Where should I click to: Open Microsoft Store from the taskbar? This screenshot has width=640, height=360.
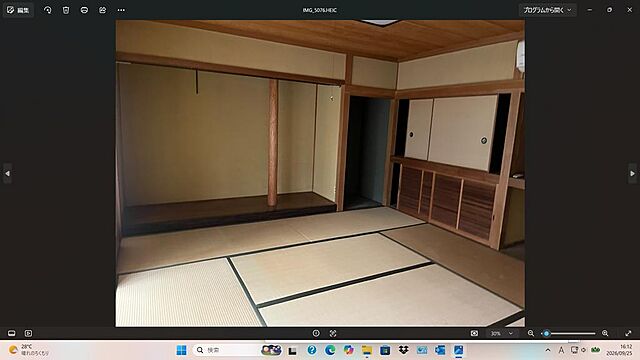click(x=385, y=350)
